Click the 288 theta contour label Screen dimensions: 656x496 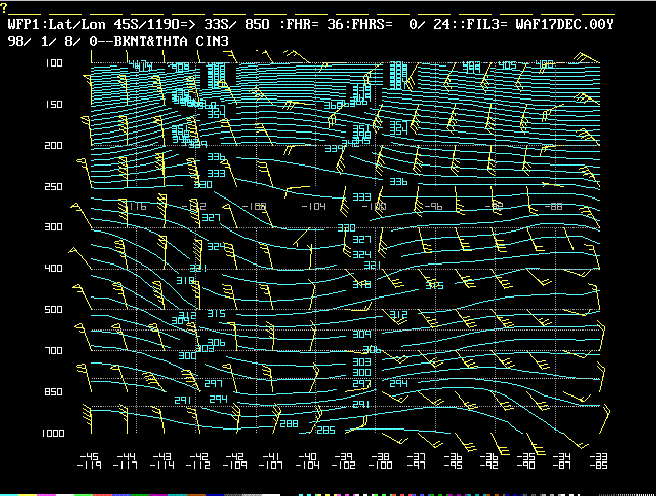(x=289, y=424)
